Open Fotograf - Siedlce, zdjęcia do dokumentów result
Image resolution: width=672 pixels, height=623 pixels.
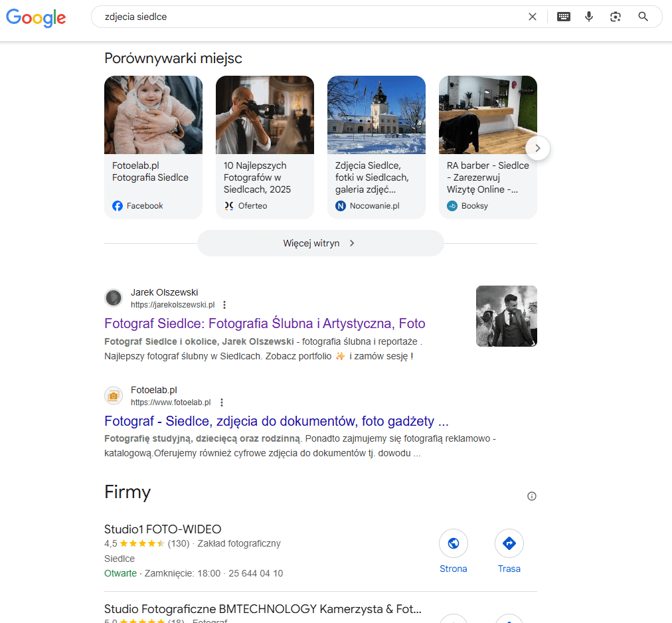click(x=276, y=421)
